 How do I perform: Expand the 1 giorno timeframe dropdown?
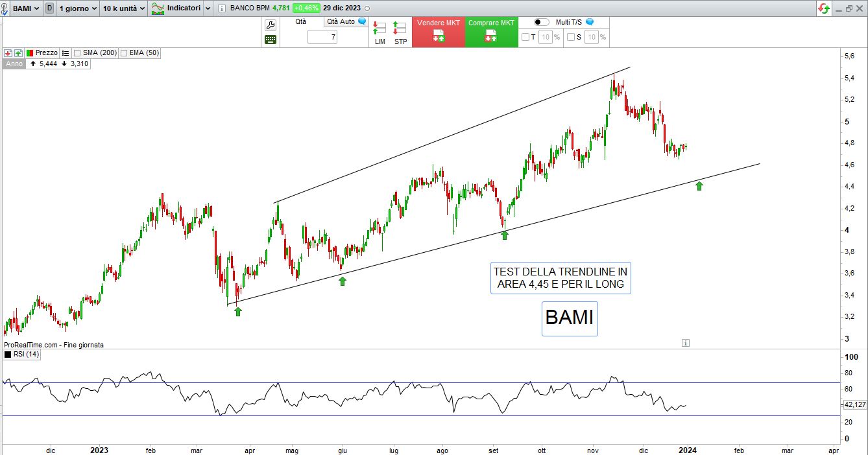[77, 8]
